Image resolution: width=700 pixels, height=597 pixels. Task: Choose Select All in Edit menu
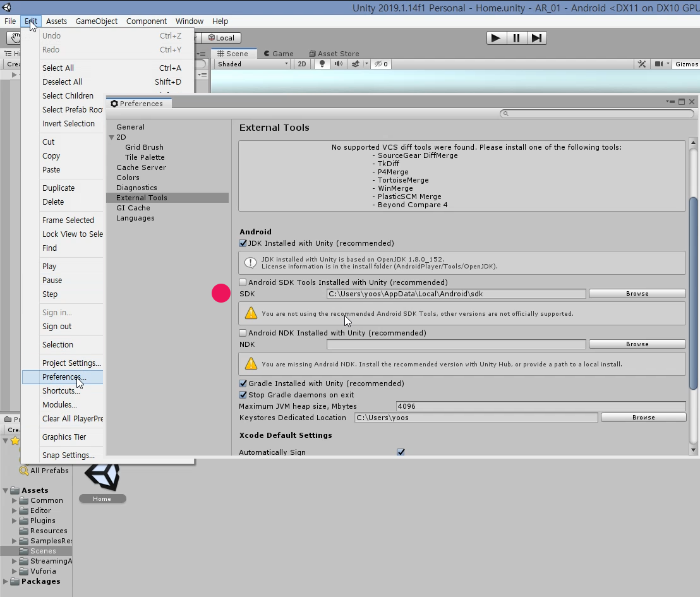coord(107,68)
